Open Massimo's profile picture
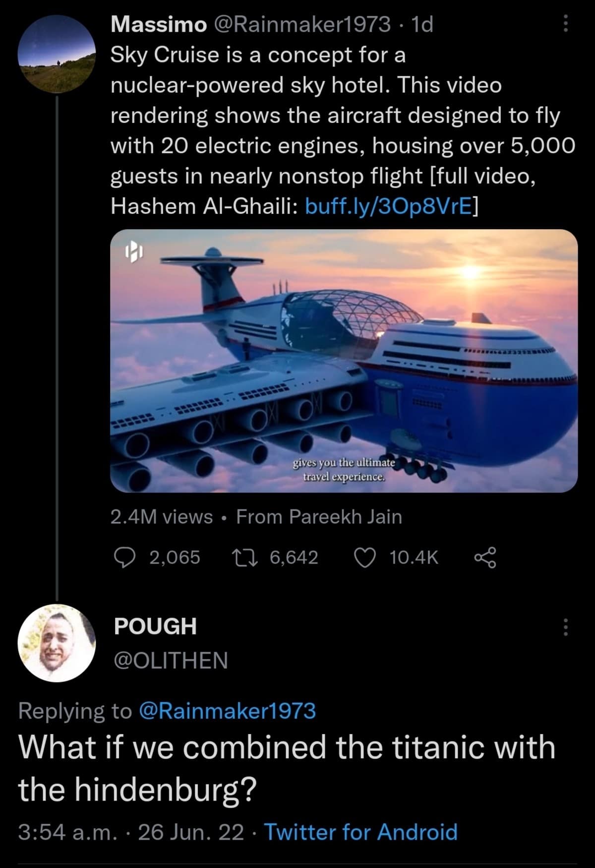Screen dimensions: 595x868 click(x=57, y=54)
